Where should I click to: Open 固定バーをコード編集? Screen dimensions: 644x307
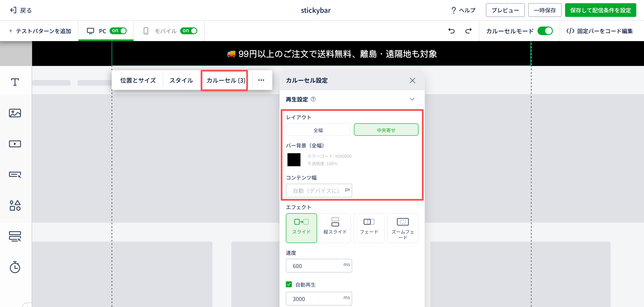coord(599,31)
